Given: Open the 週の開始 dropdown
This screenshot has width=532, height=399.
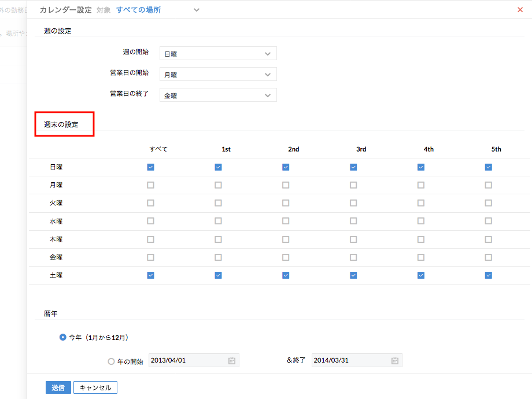Looking at the screenshot, I should 218,53.
